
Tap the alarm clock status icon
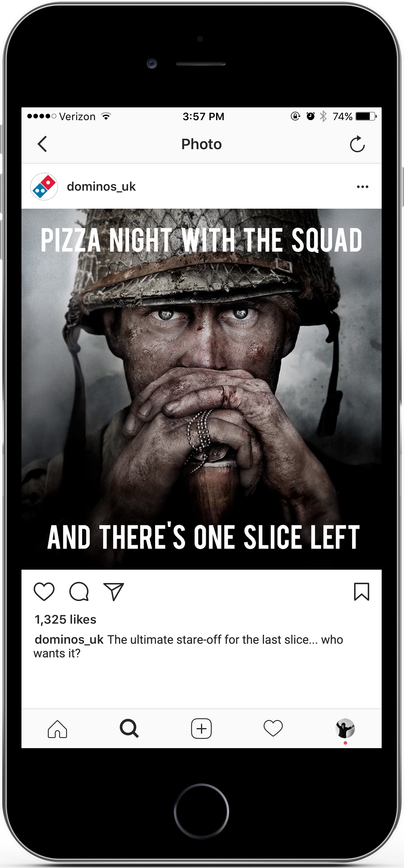pyautogui.click(x=310, y=116)
